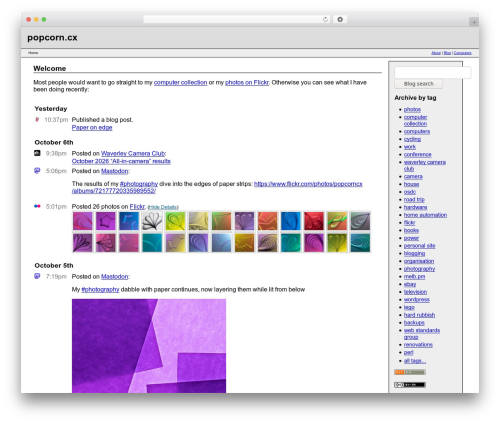Focus the blog search text field
The image size is (500, 423).
pyautogui.click(x=432, y=73)
